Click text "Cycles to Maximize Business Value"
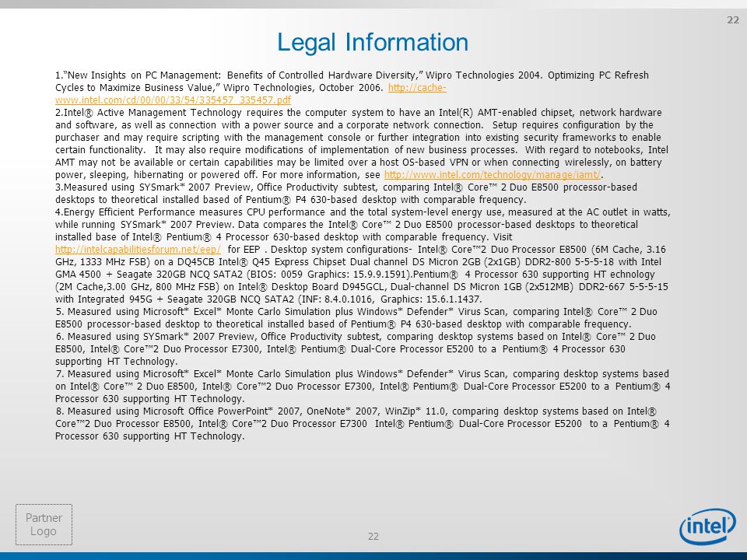Screen dimensions: 747x560 click(x=137, y=88)
